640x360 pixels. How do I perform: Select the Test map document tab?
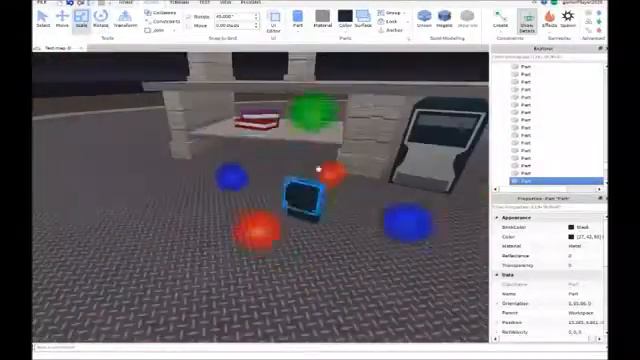coord(58,48)
